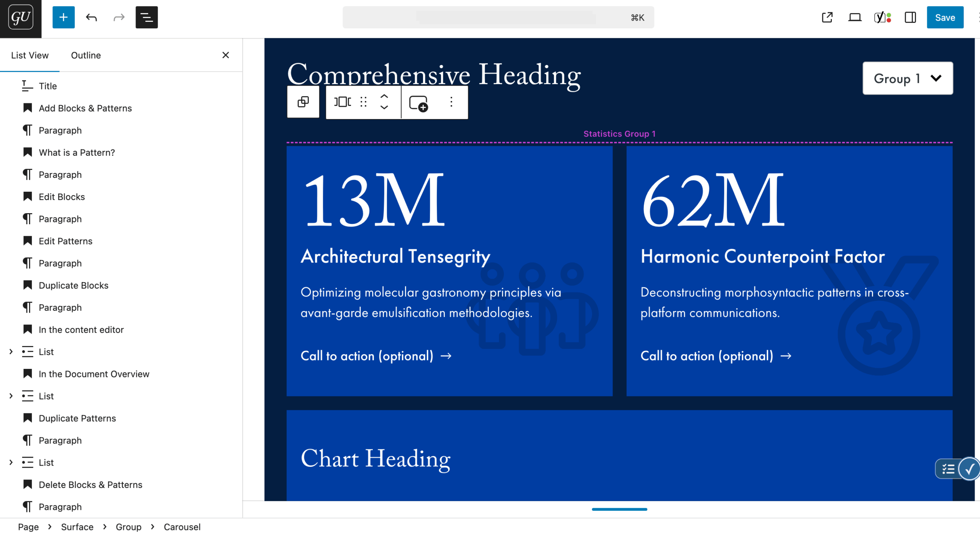Expand the List above Delete Blocks & Patterns
This screenshot has height=535, width=980.
tap(11, 463)
